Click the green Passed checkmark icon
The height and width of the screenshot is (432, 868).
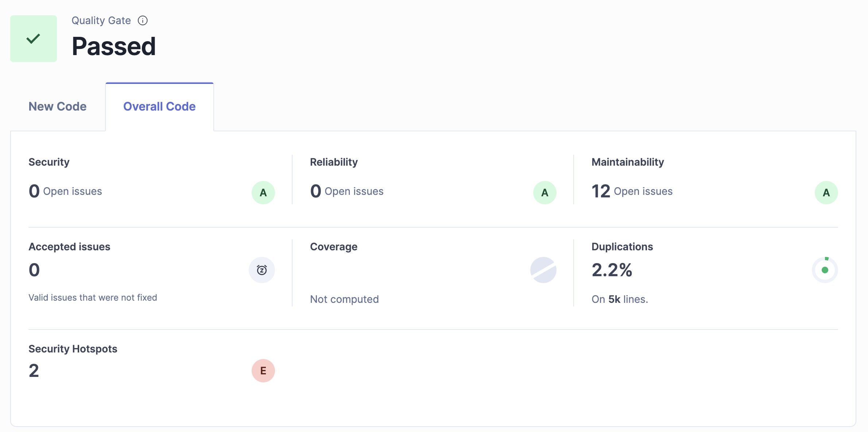click(x=34, y=39)
